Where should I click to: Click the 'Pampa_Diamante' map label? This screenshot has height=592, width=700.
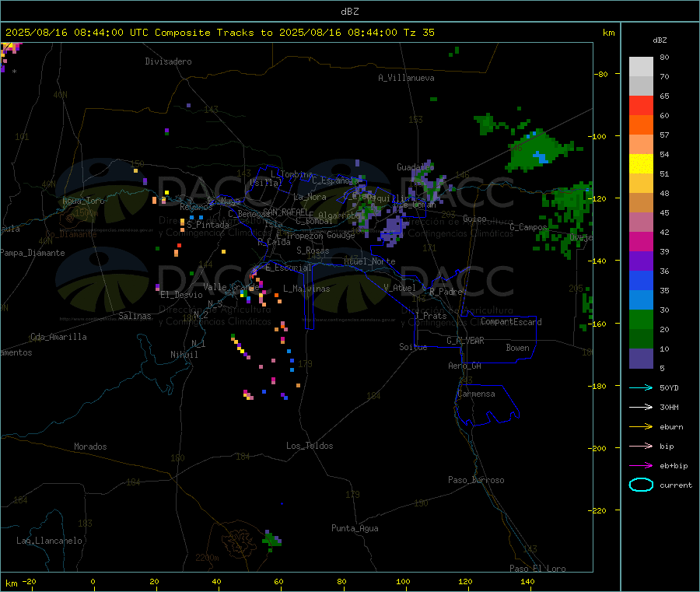[33, 253]
